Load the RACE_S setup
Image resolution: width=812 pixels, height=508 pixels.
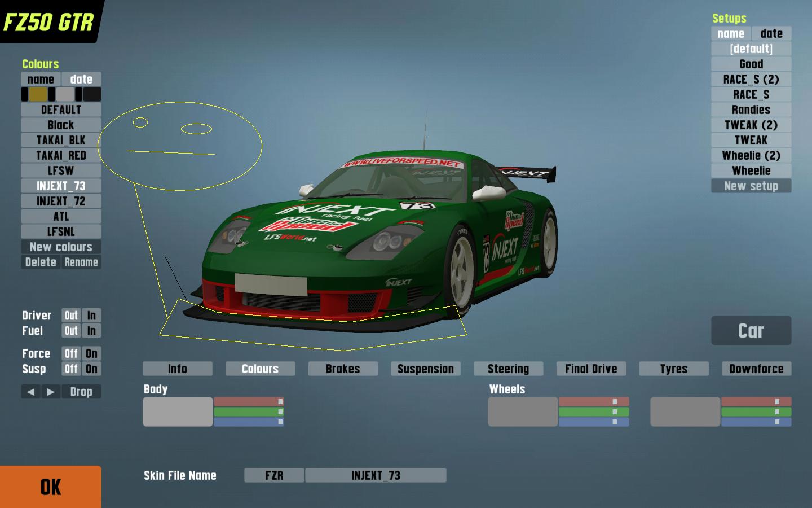click(x=751, y=94)
